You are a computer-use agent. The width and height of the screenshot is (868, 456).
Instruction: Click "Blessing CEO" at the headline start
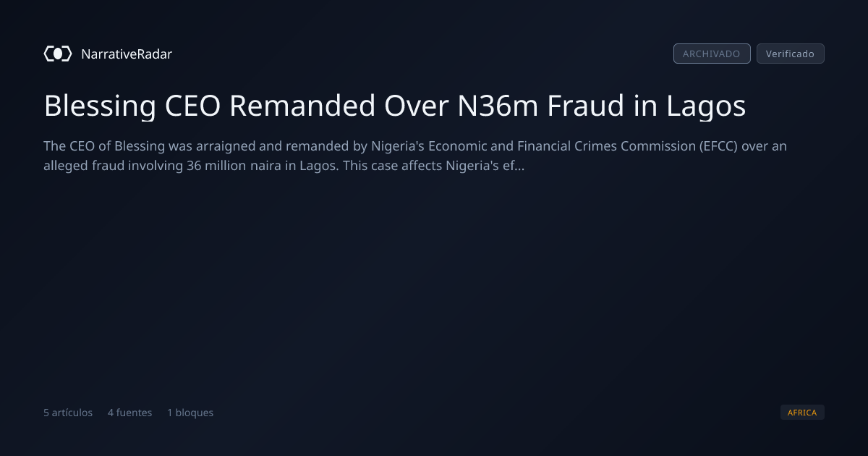click(132, 106)
